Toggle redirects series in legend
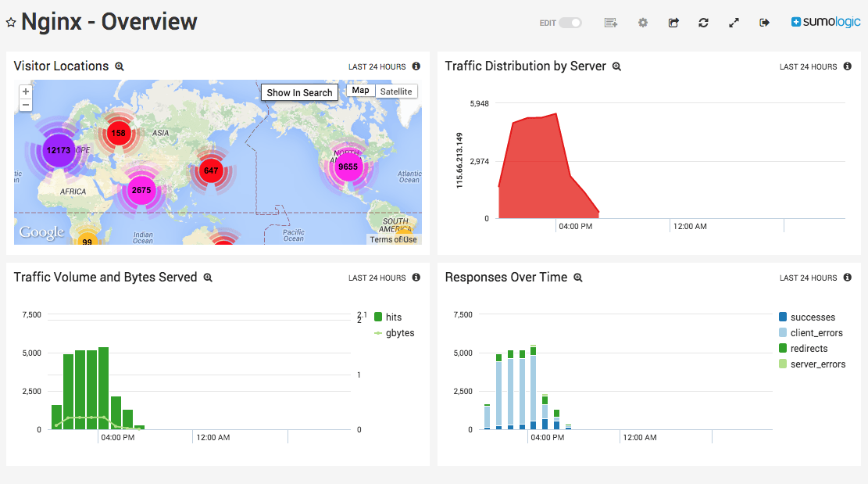Screen dimensions: 868x484 [803, 348]
